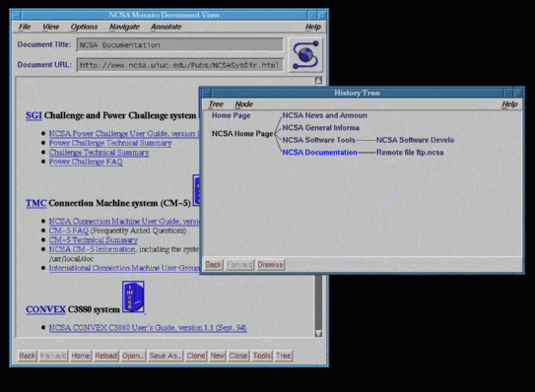Open the Mosaic window menu button in title bar
The image size is (535, 392).
pos(17,15)
